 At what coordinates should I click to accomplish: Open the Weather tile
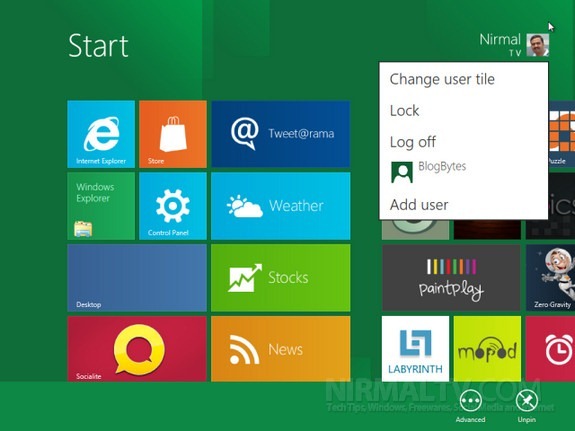pyautogui.click(x=281, y=206)
